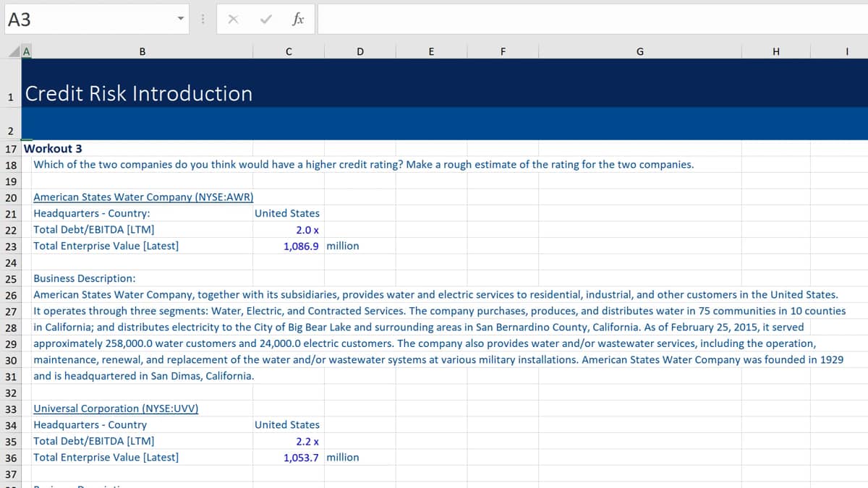This screenshot has height=488, width=868.
Task: Click the Business Description: label
Action: pyautogui.click(x=85, y=278)
